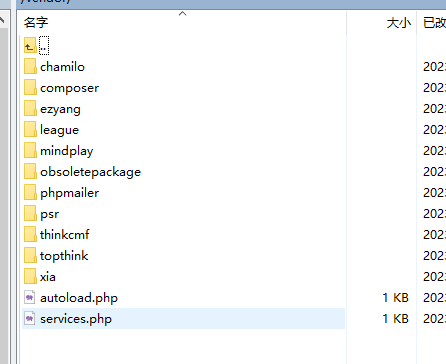This screenshot has height=364, width=446.
Task: Click the modified date in the xia row
Action: (434, 277)
